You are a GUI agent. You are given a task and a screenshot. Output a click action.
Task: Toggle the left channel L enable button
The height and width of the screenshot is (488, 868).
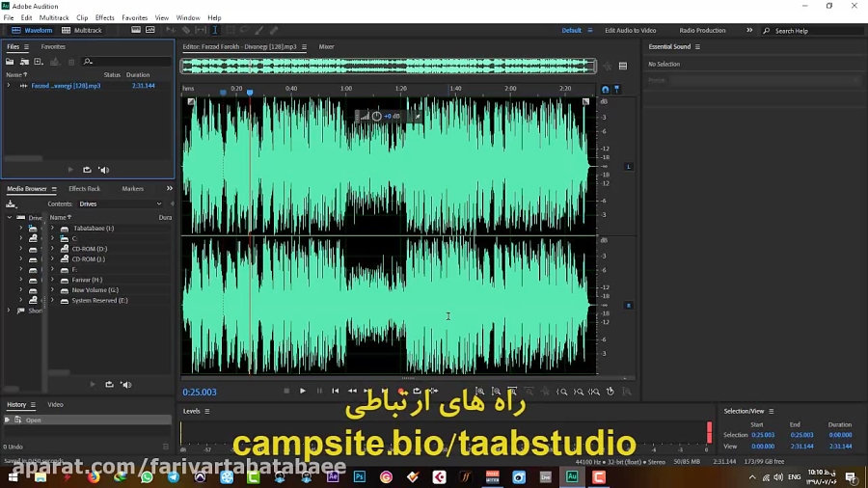(x=628, y=167)
